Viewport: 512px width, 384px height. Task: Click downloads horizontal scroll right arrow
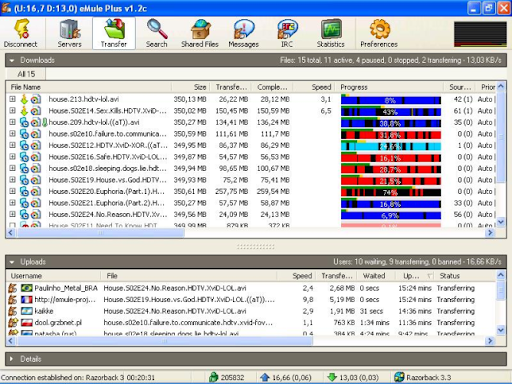(490, 233)
